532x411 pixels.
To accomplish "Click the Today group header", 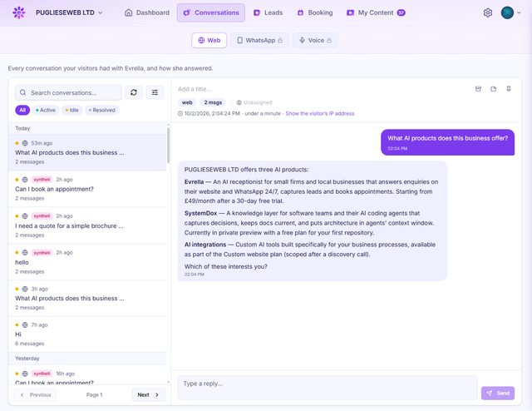I will pos(87,128).
